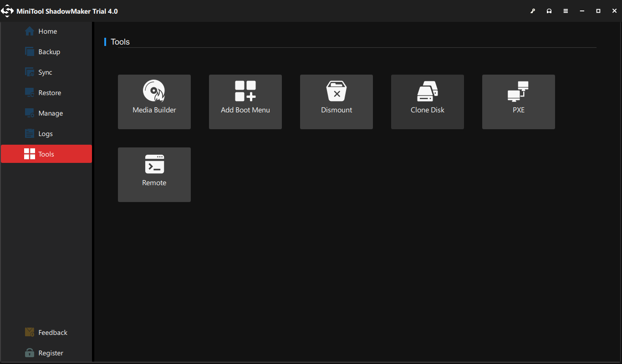622x364 pixels.
Task: Open the Feedback link in the sidebar
Action: [46, 333]
